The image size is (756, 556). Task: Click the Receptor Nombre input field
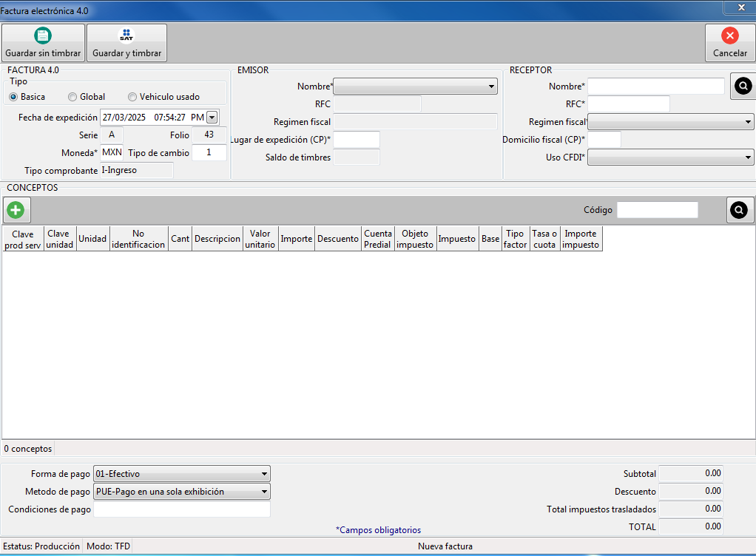(x=656, y=87)
